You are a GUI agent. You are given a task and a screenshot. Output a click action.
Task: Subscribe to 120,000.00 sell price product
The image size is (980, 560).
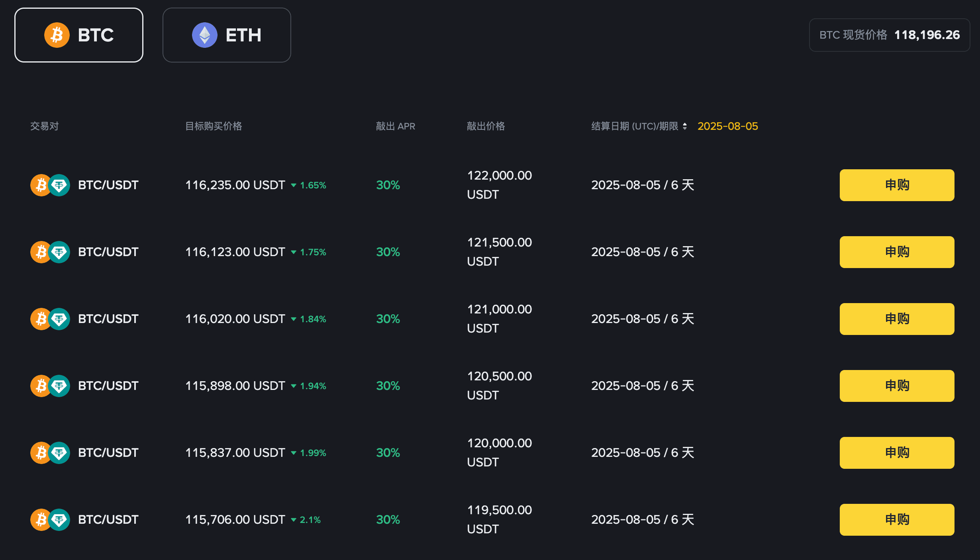[897, 453]
